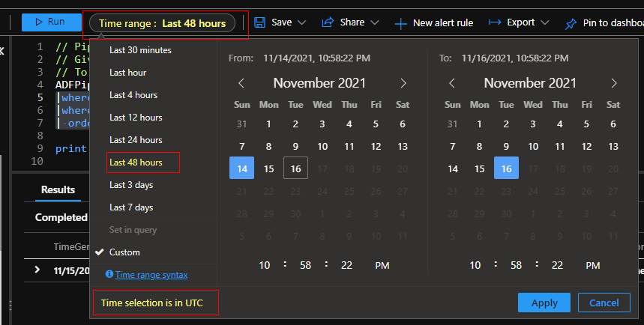Viewport: 644px width, 325px height.
Task: Expand the Export dropdown chevron
Action: click(x=544, y=22)
